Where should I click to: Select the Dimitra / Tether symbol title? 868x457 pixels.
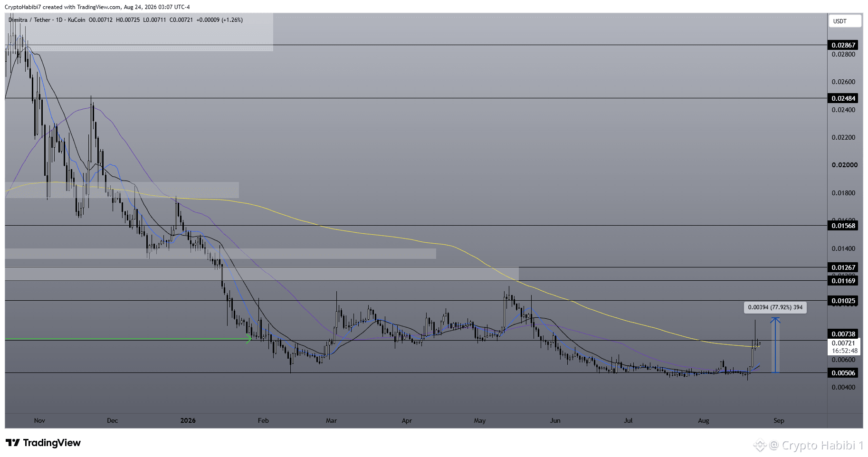point(29,20)
